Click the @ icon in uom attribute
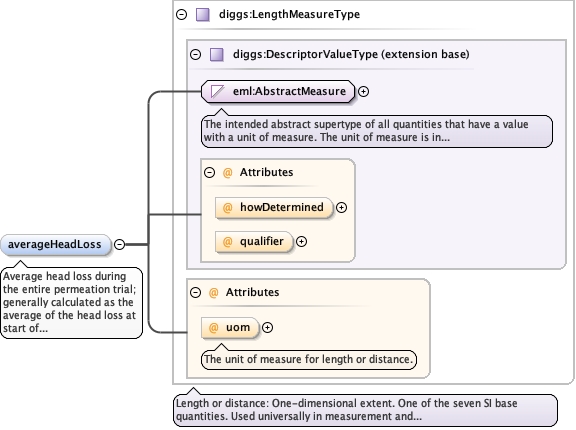Viewport: 576px width, 430px height. pyautogui.click(x=213, y=328)
